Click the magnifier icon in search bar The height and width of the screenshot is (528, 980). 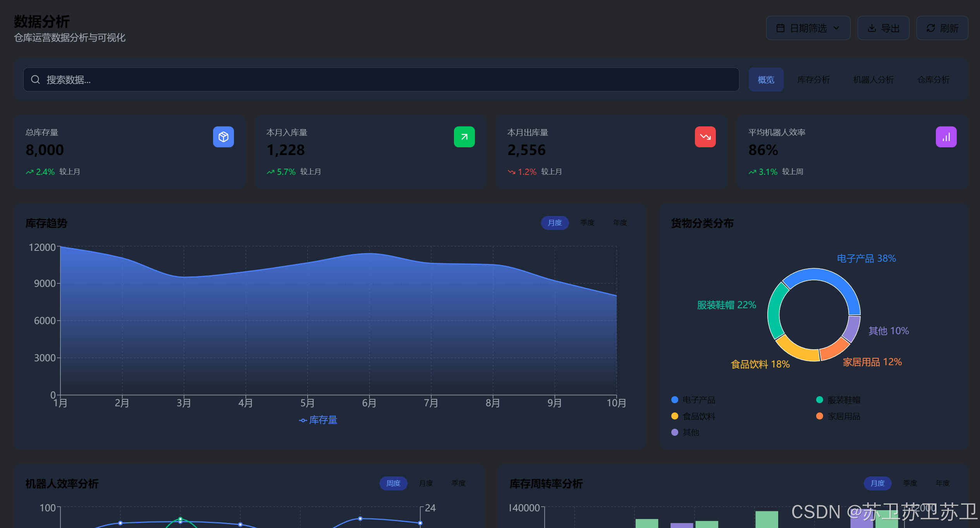point(35,79)
